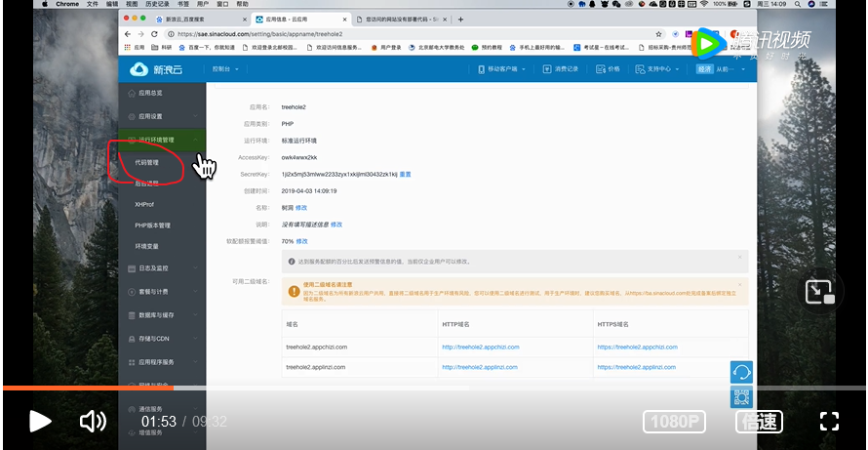Open the http://treehole2.applinzi.com link

(x=480, y=367)
